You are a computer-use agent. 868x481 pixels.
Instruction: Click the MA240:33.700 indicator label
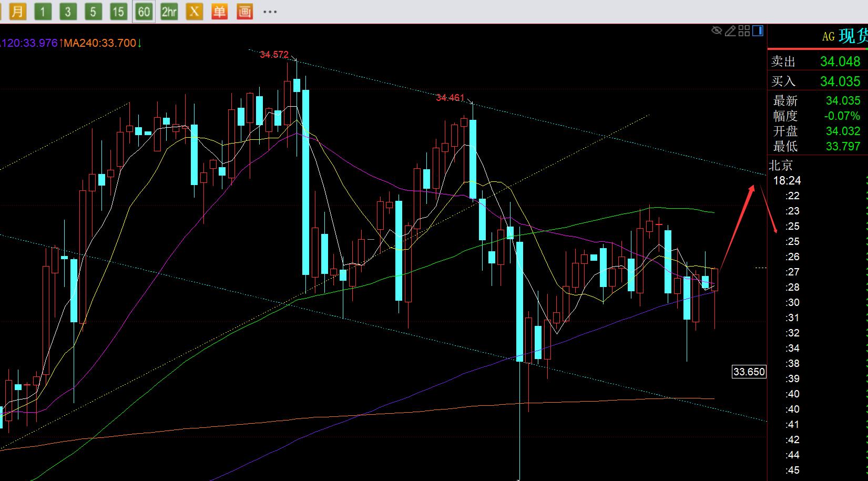(x=100, y=43)
